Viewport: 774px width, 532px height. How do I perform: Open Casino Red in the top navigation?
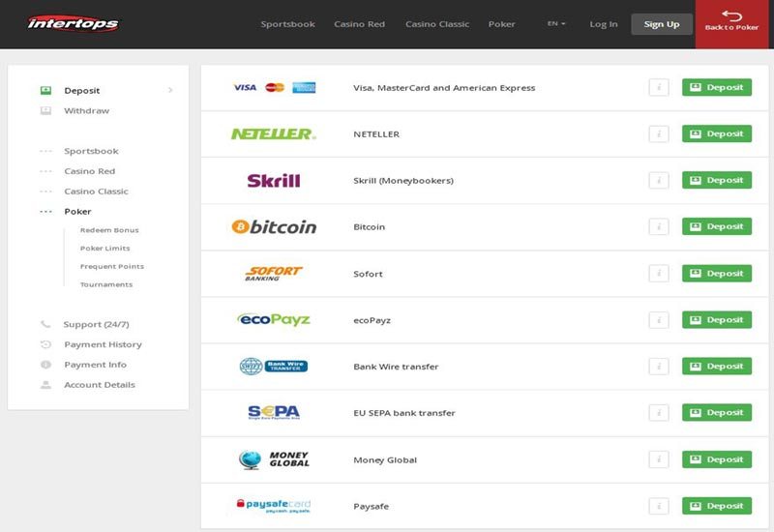click(359, 24)
